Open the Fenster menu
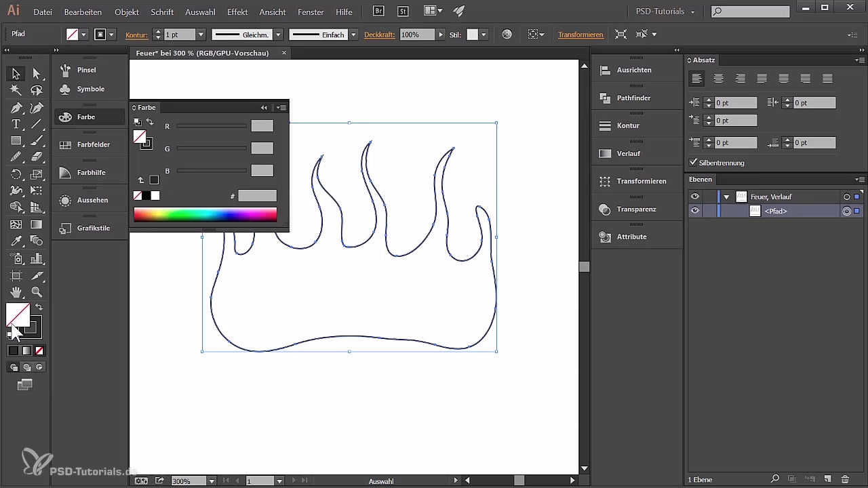The width and height of the screenshot is (868, 488). [311, 12]
